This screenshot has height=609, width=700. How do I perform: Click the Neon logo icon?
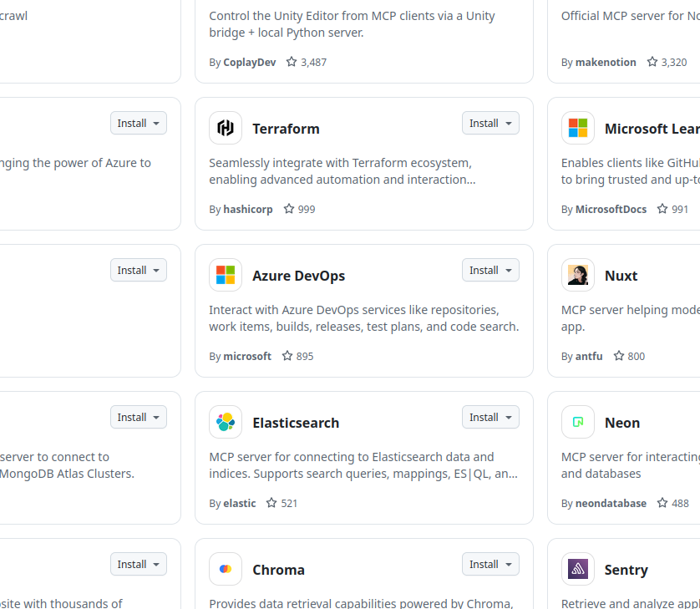coord(578,422)
